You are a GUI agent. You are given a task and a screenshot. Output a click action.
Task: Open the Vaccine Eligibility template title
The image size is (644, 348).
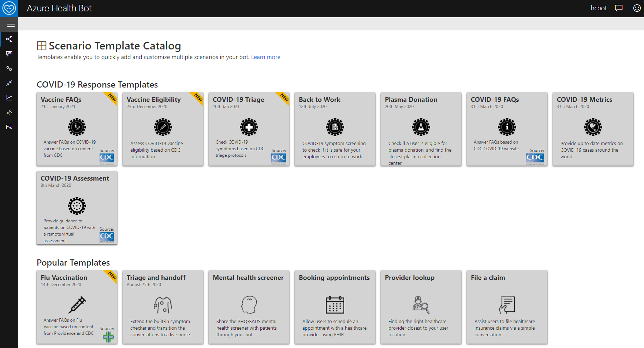[x=154, y=100]
